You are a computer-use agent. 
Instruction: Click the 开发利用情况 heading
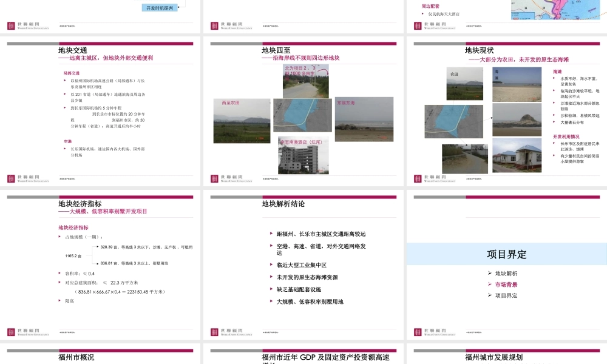[x=566, y=137]
